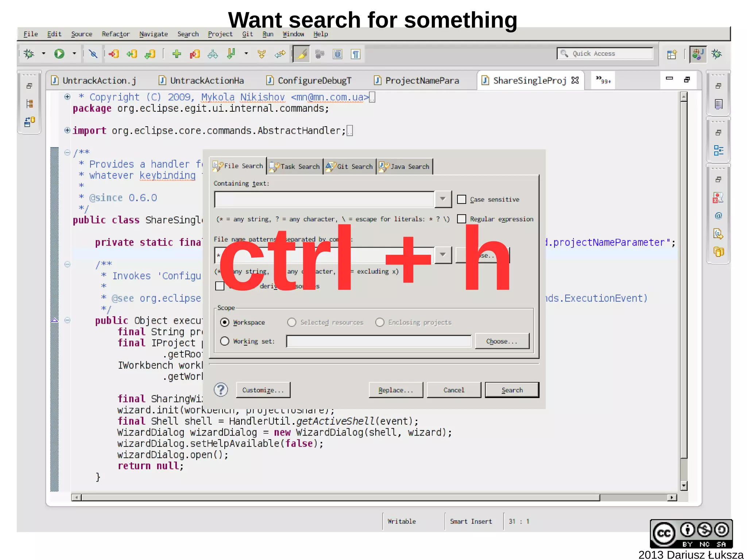The width and height of the screenshot is (747, 560).
Task: Click the blue-orange synchronize arrows icon
Action: [280, 54]
